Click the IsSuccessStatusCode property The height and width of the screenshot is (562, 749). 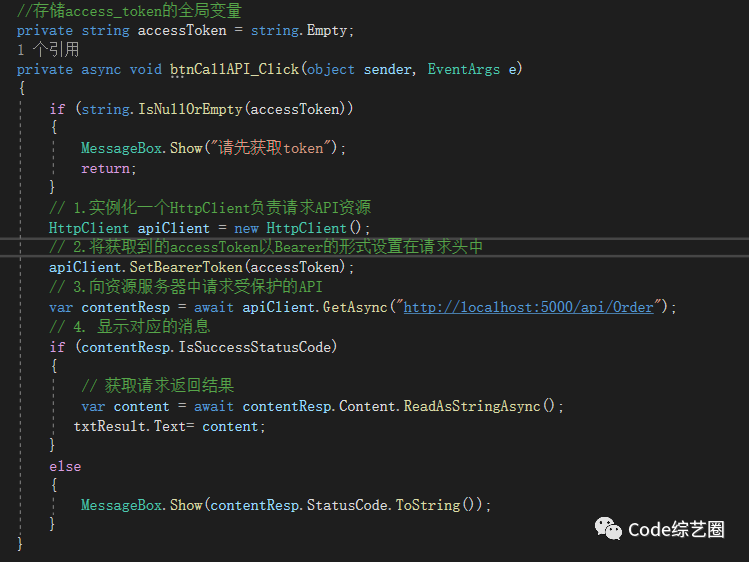point(255,347)
